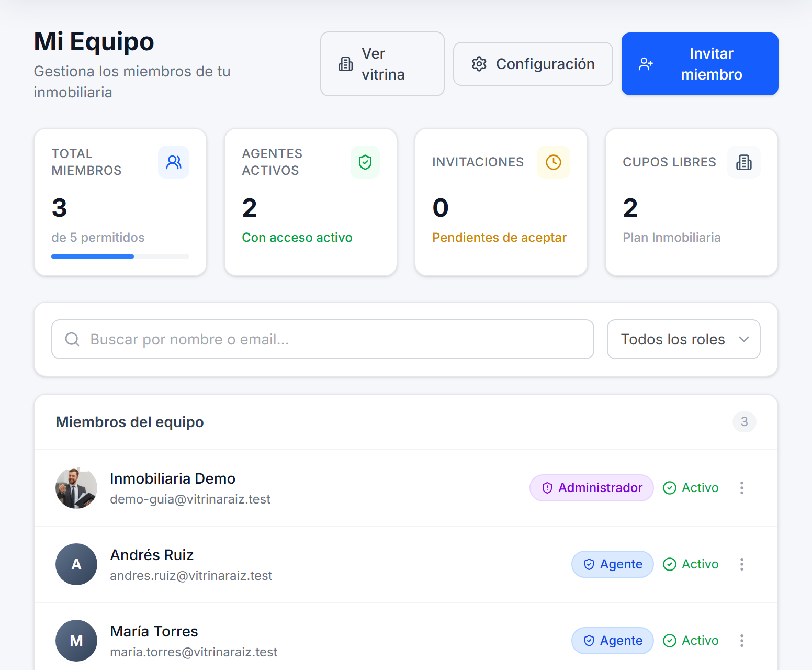812x670 pixels.
Task: Click the Activo check icon for María Torres
Action: (x=670, y=641)
